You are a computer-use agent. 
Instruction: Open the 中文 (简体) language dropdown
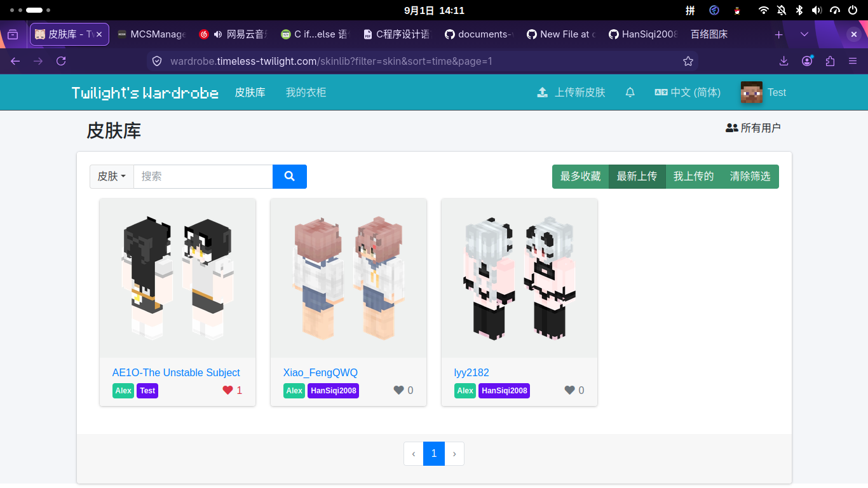coord(688,93)
